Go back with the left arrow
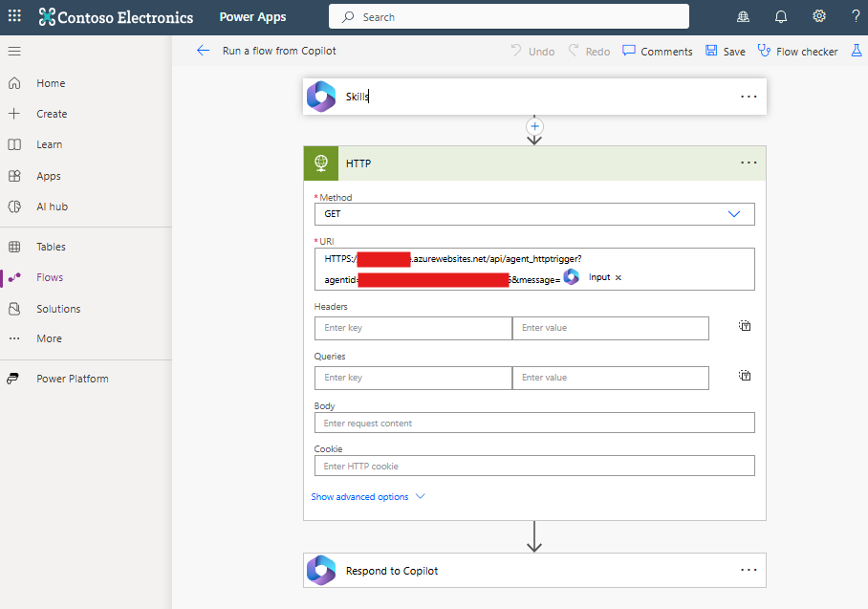The image size is (868, 609). pos(204,51)
